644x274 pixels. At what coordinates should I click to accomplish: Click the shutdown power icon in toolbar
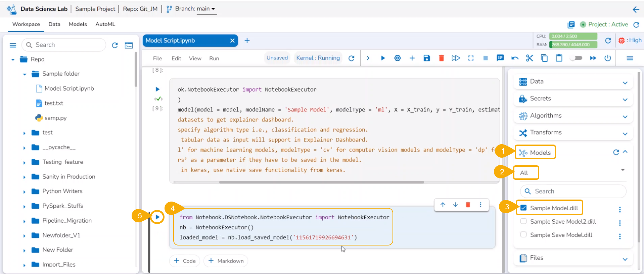point(607,58)
